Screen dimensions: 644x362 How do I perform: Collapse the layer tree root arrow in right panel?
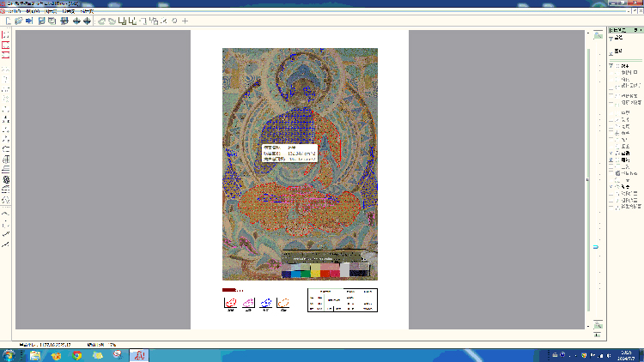click(611, 66)
